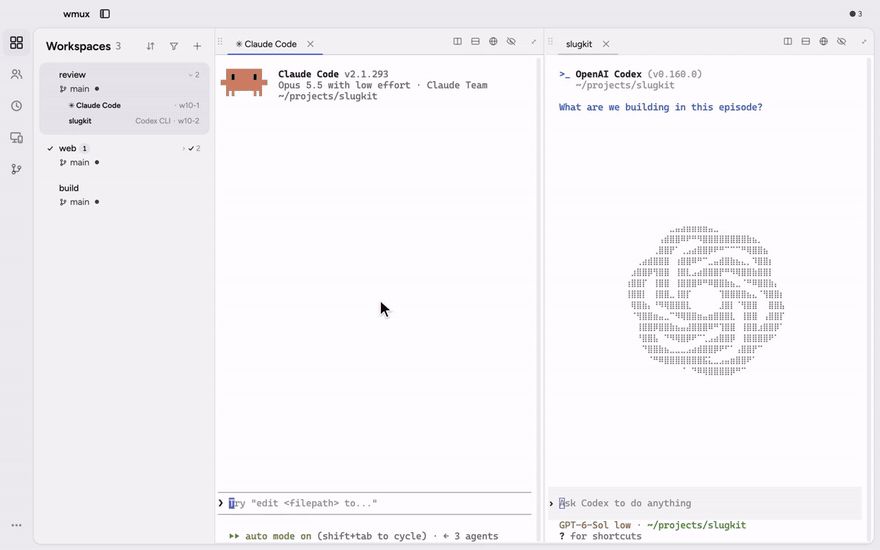Click the notification count 3 at top right
The width and height of the screenshot is (880, 550).
click(x=856, y=14)
